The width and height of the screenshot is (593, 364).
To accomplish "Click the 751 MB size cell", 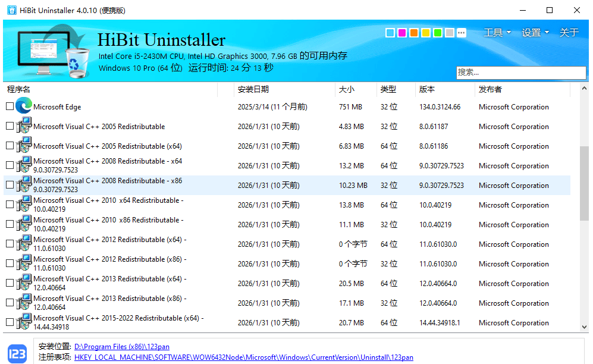I will click(350, 107).
